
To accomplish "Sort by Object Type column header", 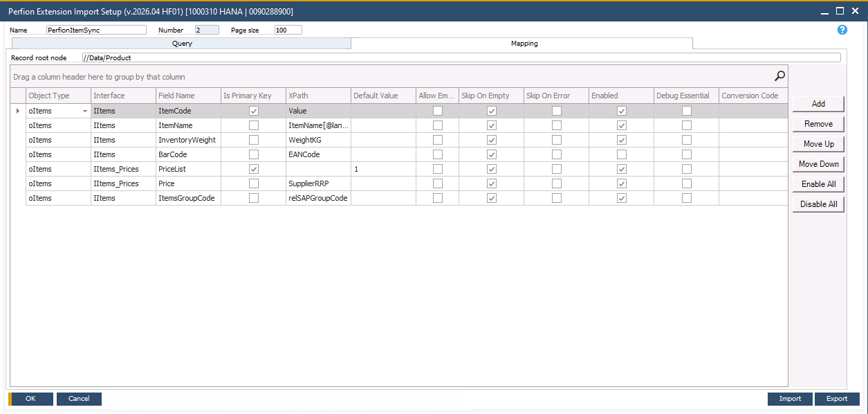I will pos(58,96).
